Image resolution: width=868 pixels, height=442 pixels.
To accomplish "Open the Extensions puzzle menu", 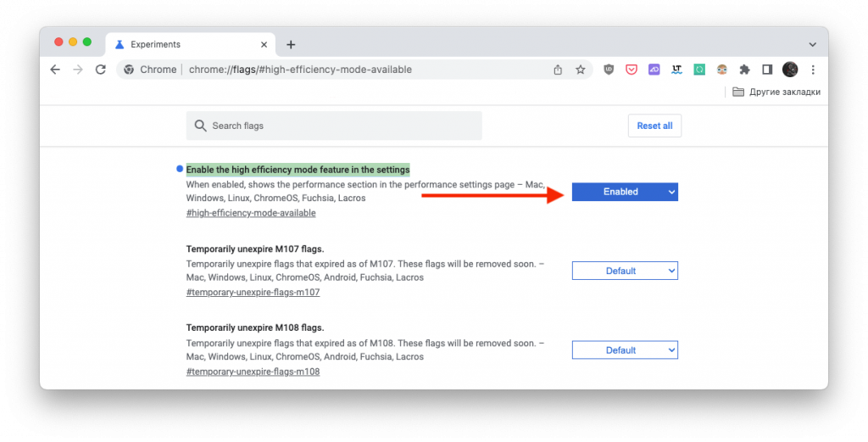I will tap(744, 70).
